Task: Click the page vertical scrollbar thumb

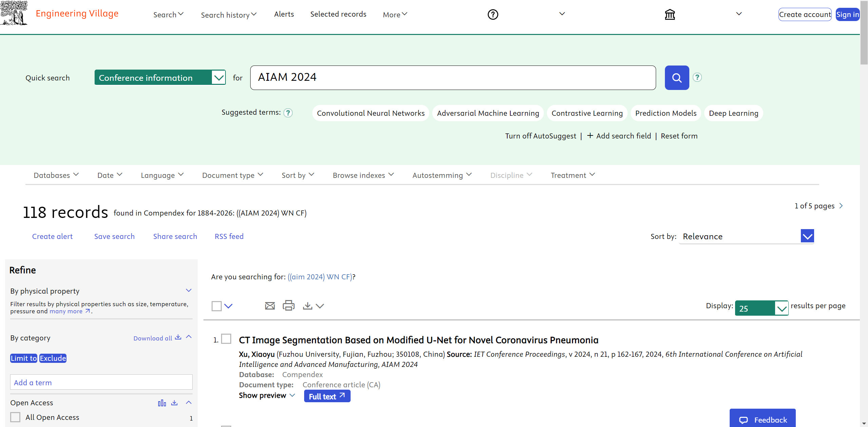Action: (864, 33)
